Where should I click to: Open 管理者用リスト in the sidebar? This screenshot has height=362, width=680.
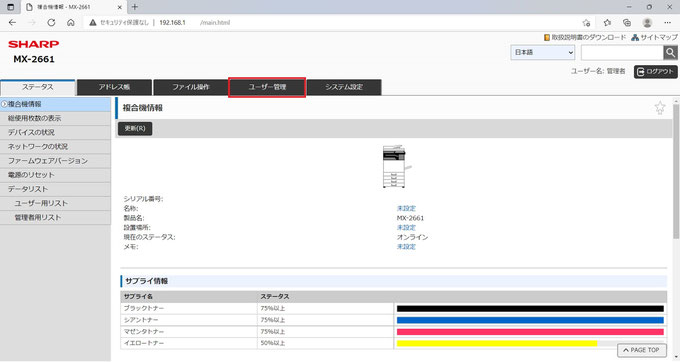click(x=55, y=218)
